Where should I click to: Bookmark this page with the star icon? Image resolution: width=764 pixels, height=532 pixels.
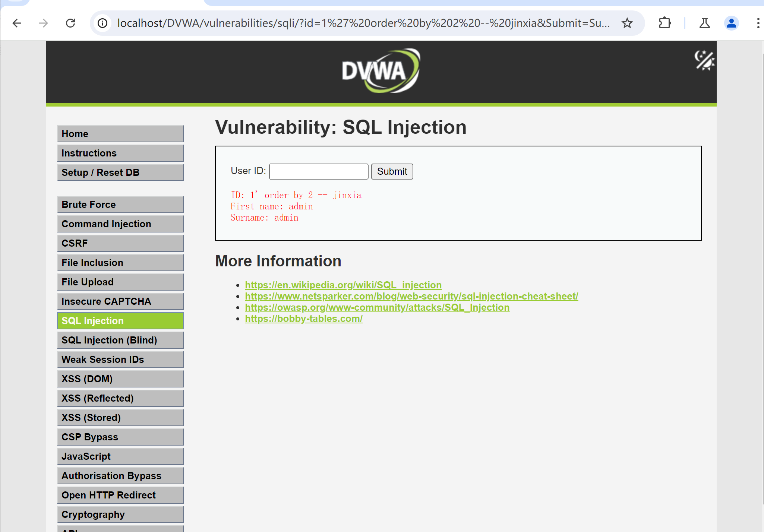click(x=627, y=23)
